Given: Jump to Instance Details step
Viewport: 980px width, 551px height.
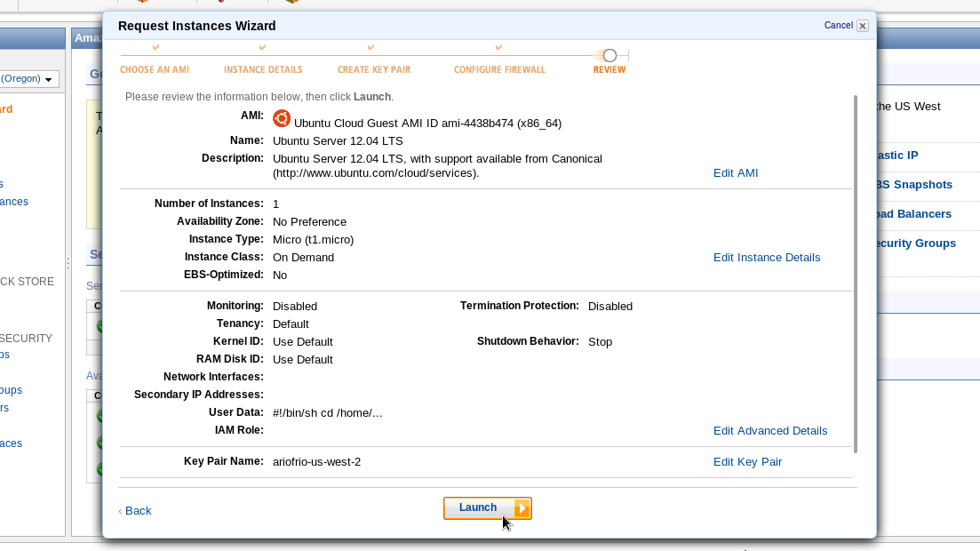Looking at the screenshot, I should click(263, 69).
